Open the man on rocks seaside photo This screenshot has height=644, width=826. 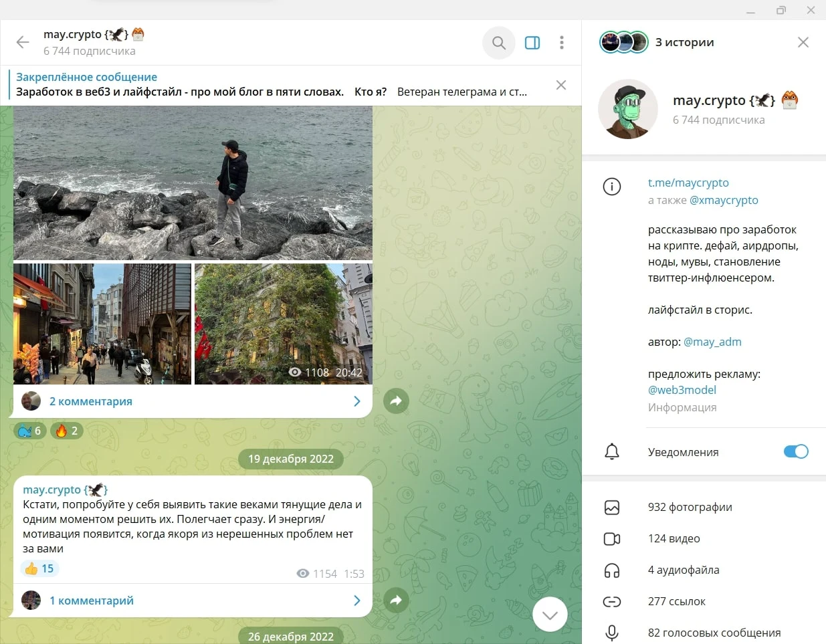click(x=193, y=183)
